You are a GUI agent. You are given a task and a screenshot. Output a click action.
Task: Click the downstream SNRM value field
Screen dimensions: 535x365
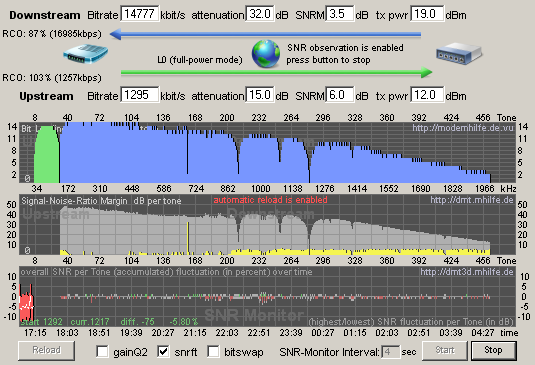coord(339,14)
